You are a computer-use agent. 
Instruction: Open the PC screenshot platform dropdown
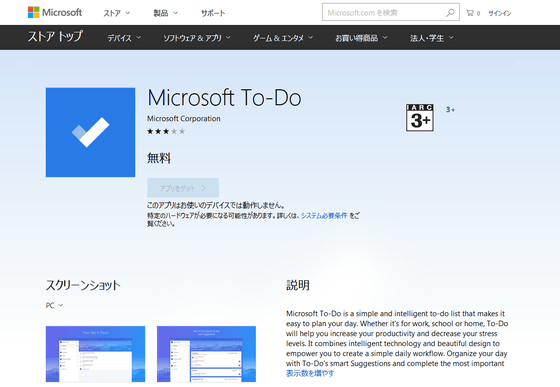pyautogui.click(x=54, y=306)
